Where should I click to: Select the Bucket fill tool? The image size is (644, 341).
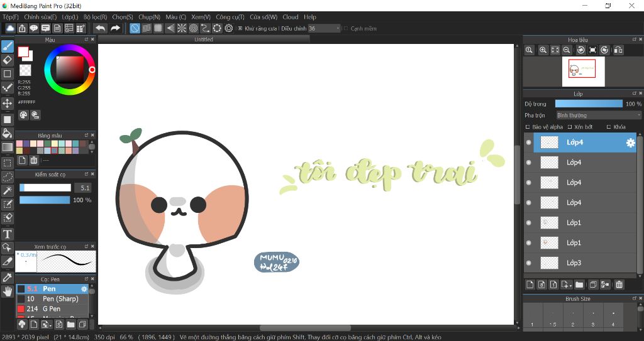tap(8, 133)
